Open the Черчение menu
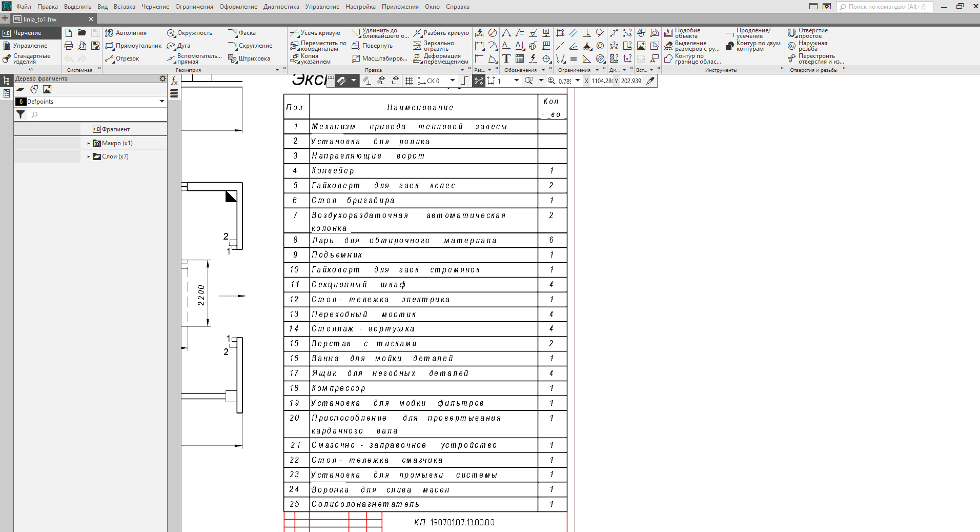This screenshot has height=532, width=980. [x=155, y=7]
